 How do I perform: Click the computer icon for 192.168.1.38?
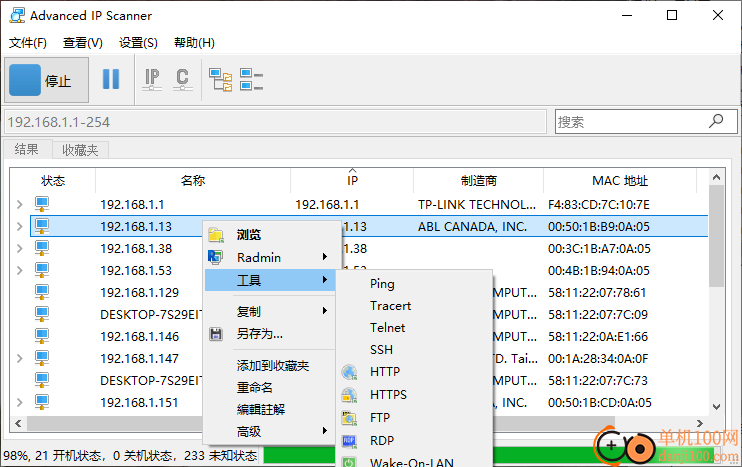point(42,248)
